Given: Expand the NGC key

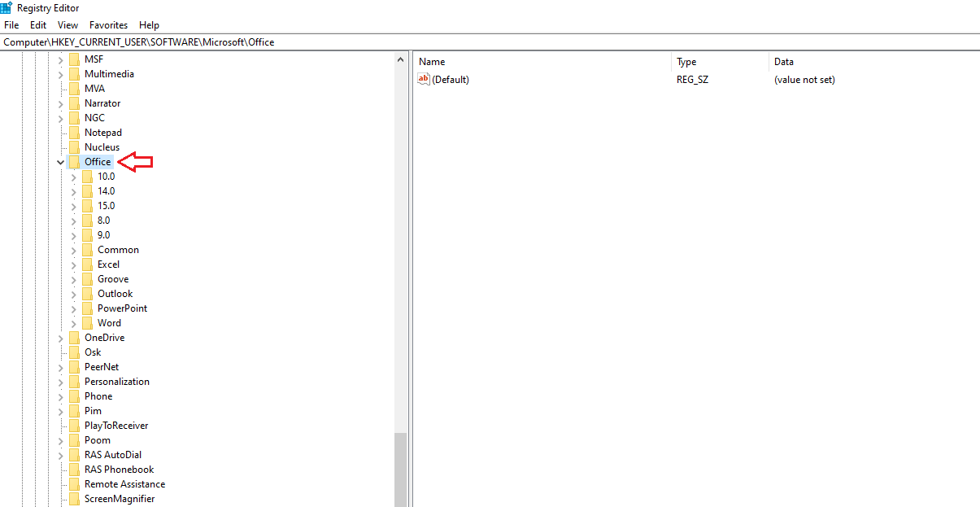Looking at the screenshot, I should (61, 118).
